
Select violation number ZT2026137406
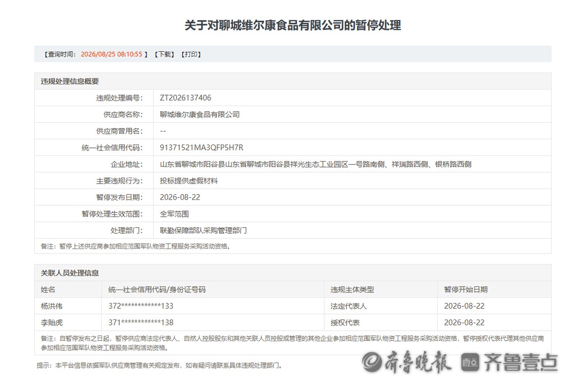186,98
